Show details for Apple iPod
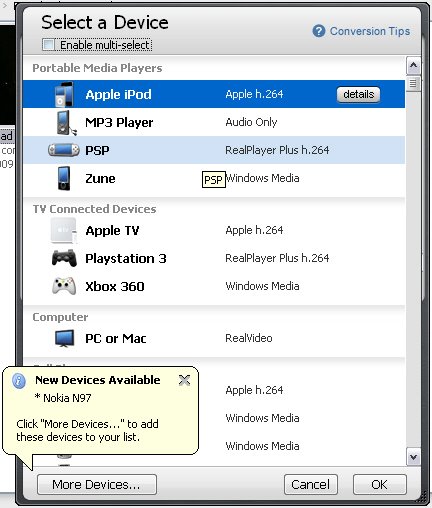432x508 pixels. [x=358, y=94]
